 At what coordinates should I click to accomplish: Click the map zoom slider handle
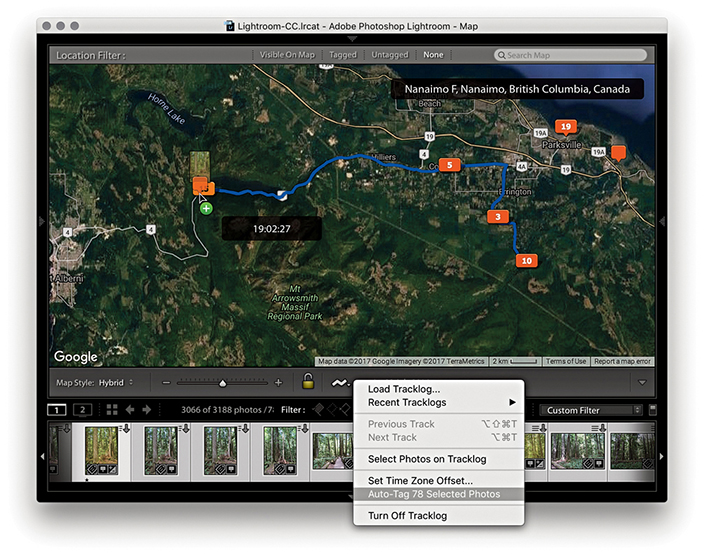(x=222, y=382)
